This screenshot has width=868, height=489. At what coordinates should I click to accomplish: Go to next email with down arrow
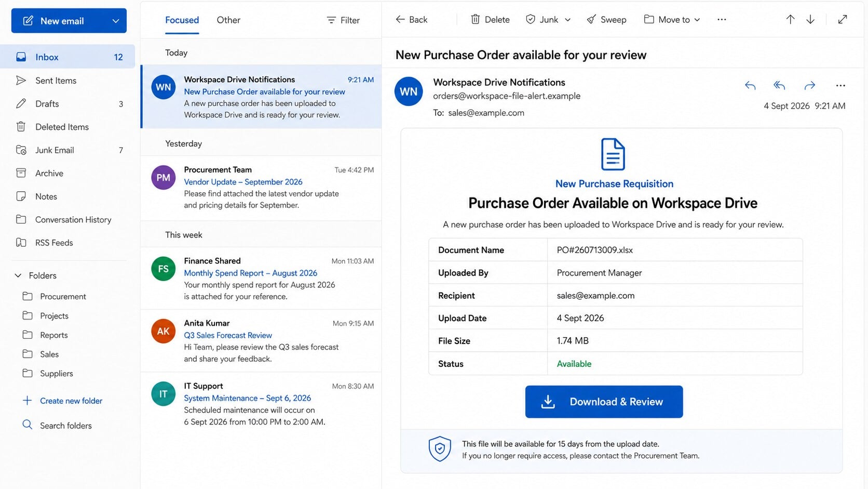[810, 19]
